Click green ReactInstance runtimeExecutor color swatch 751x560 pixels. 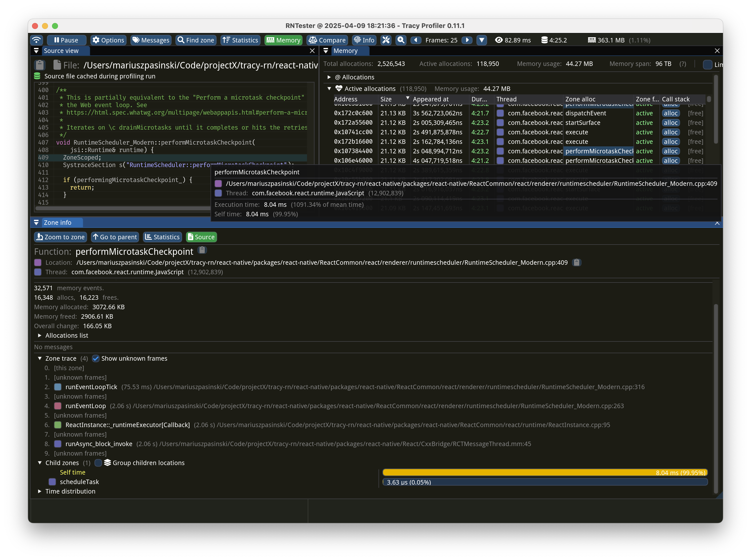point(58,425)
